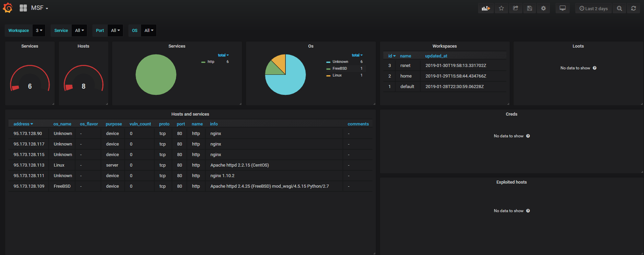Refresh the dashboard
Viewport: 644px width, 255px height.
click(x=633, y=8)
